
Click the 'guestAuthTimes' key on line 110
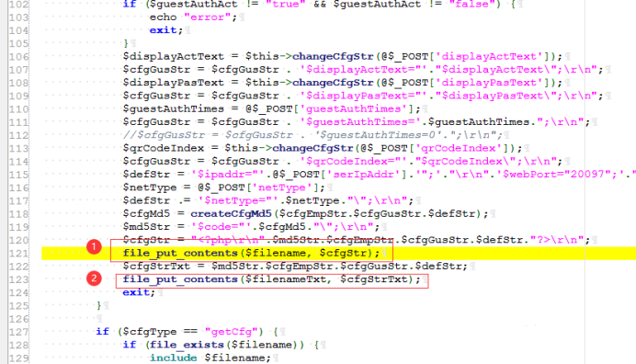click(353, 109)
